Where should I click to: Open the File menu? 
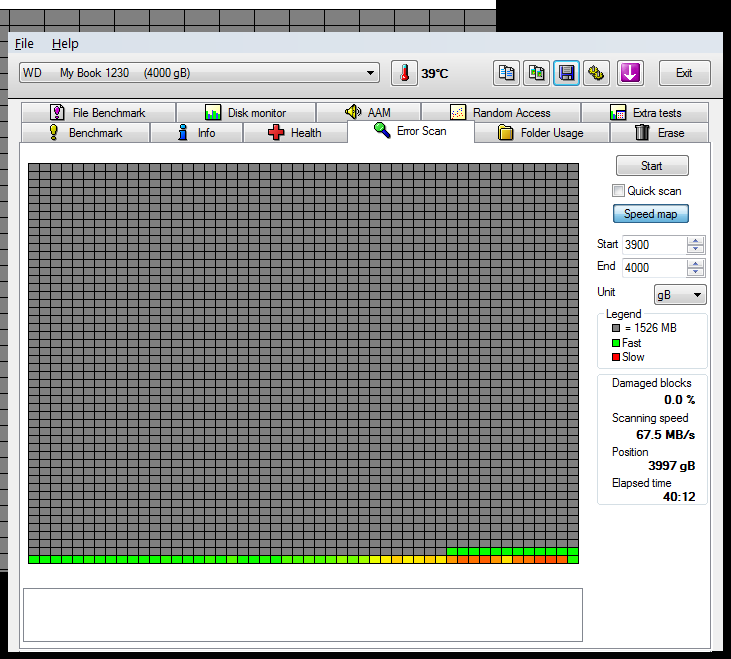[24, 44]
